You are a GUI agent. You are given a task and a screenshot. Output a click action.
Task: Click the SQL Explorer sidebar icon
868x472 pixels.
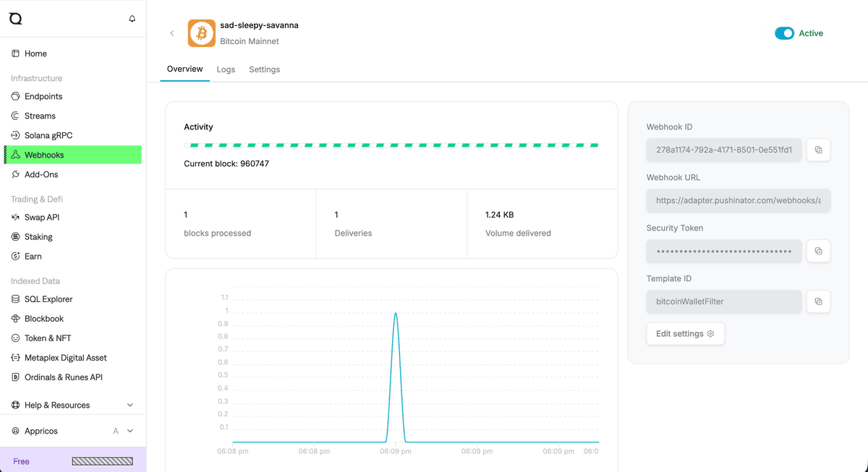point(16,299)
